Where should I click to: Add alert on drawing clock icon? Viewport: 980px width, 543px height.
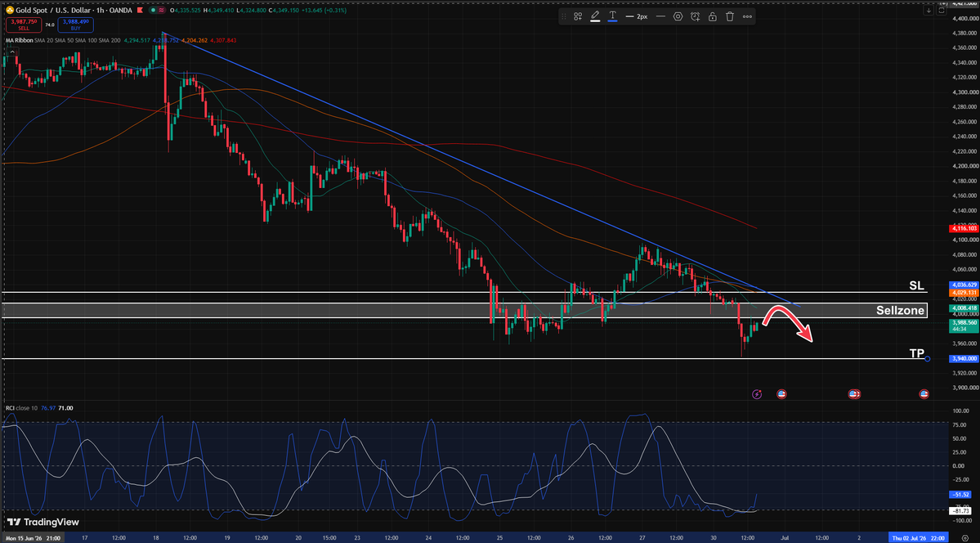tap(695, 16)
